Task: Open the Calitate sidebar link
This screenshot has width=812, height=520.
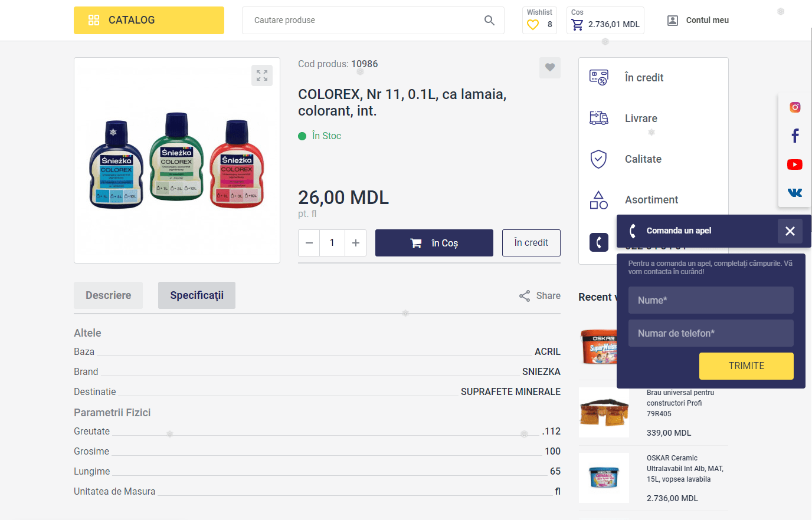Action: click(643, 159)
